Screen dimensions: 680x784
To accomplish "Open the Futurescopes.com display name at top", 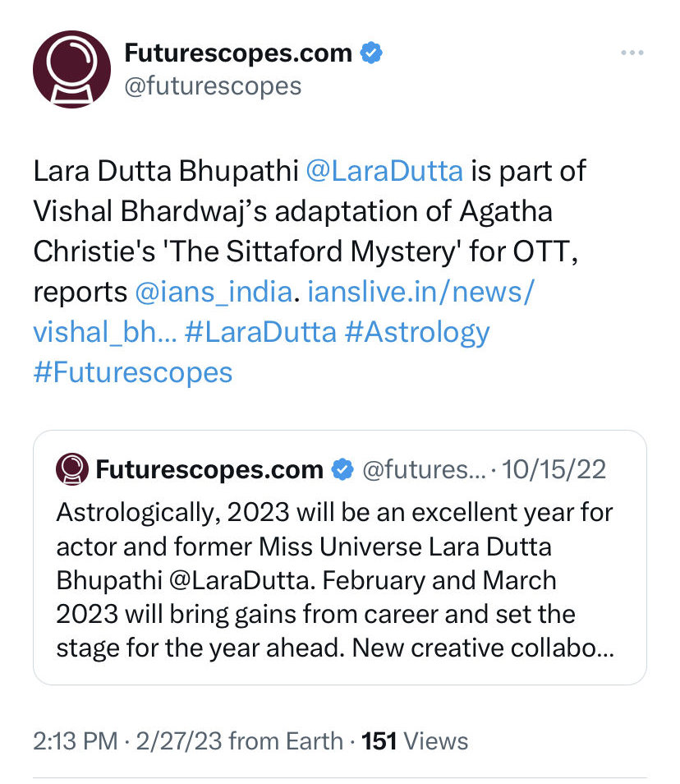I will point(238,53).
